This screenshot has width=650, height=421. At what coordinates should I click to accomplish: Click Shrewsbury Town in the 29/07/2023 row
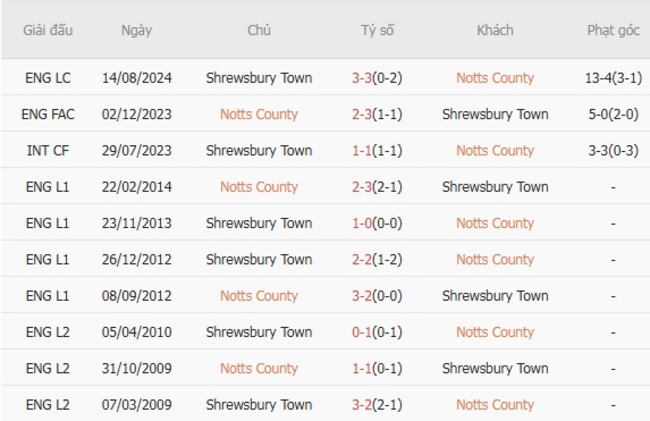pyautogui.click(x=258, y=151)
